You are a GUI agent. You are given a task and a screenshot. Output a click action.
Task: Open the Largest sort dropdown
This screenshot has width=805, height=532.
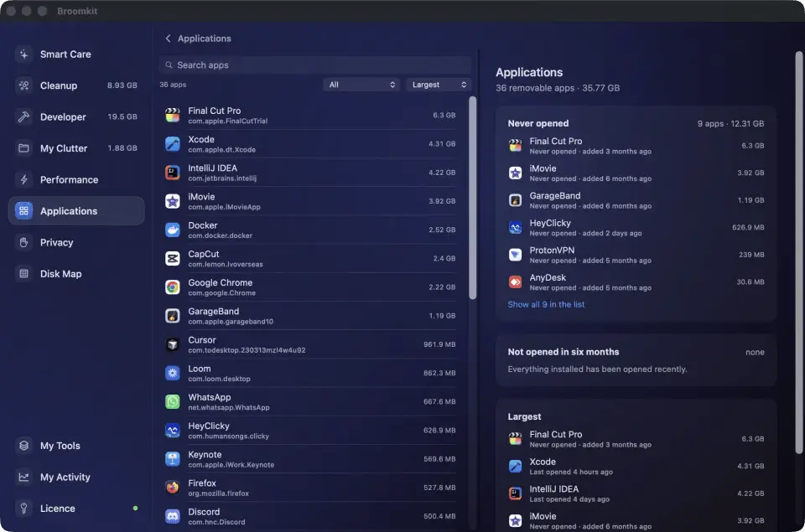pos(439,85)
